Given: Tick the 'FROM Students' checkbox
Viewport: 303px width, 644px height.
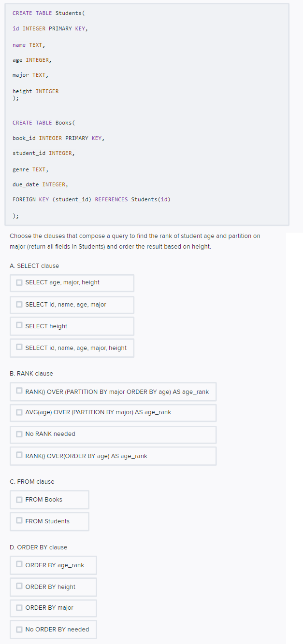Looking at the screenshot, I should coord(19,520).
